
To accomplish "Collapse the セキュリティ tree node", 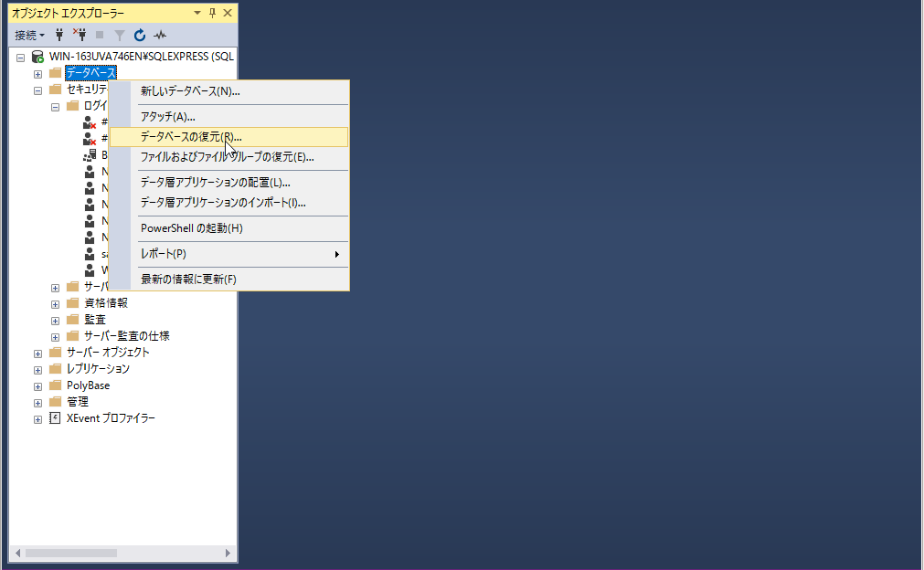I will (x=37, y=90).
